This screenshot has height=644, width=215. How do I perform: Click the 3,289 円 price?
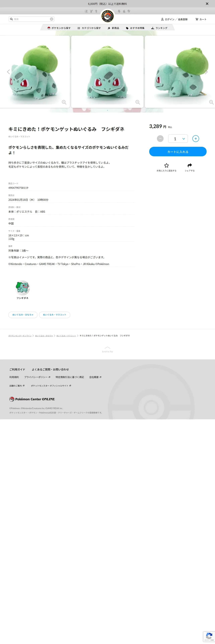coord(158,126)
